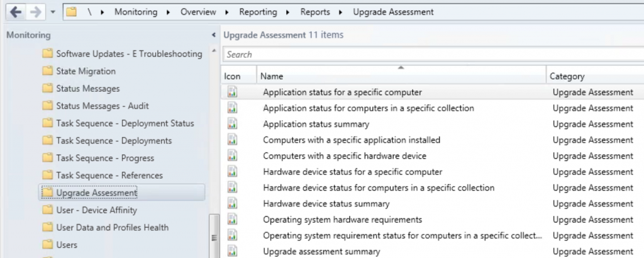Viewport: 644px width, 258px height.
Task: Select Upgrade Assessment in the breadcrumb path
Action: click(x=393, y=12)
